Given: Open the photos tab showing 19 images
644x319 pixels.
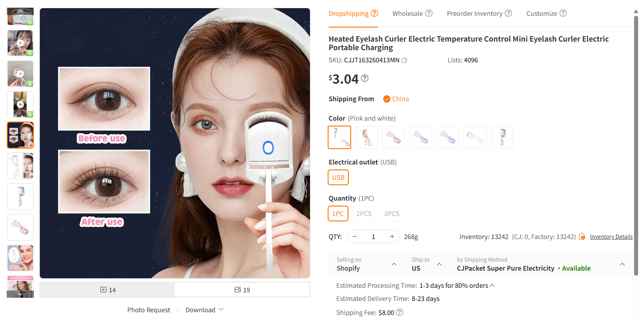Looking at the screenshot, I should click(242, 289).
